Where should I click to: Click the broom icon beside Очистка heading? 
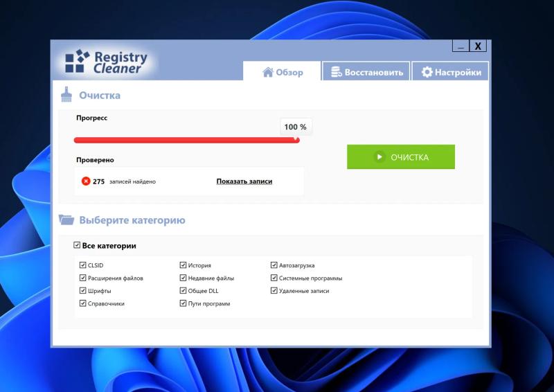click(x=66, y=94)
